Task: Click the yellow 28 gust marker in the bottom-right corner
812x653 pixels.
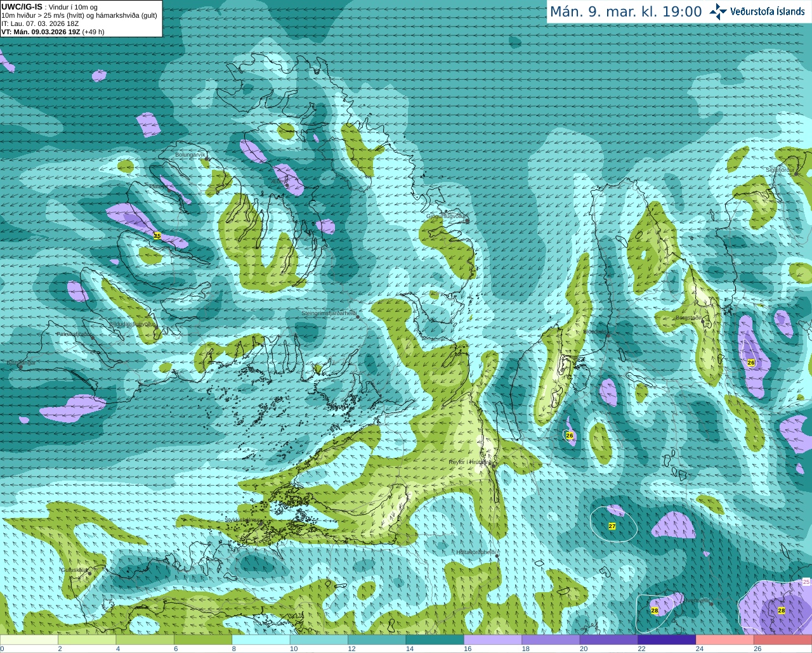Action: tap(782, 611)
